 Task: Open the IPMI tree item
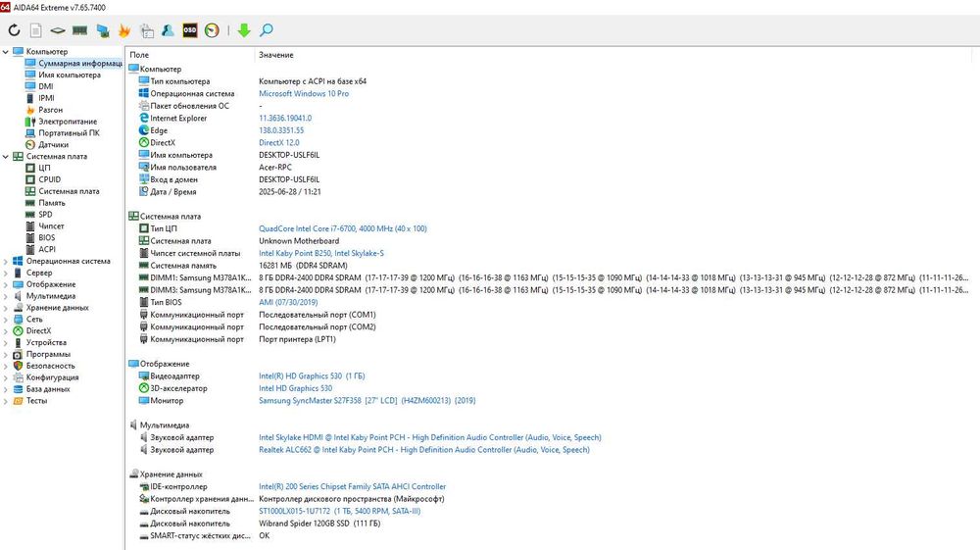click(46, 98)
